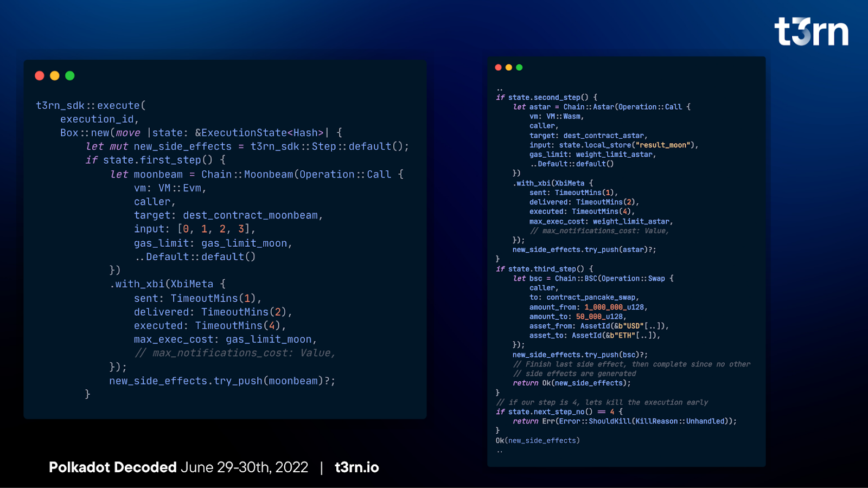This screenshot has width=868, height=488.
Task: Select the "new_side_effects.try_push(bsc)?;" line
Action: pos(580,355)
